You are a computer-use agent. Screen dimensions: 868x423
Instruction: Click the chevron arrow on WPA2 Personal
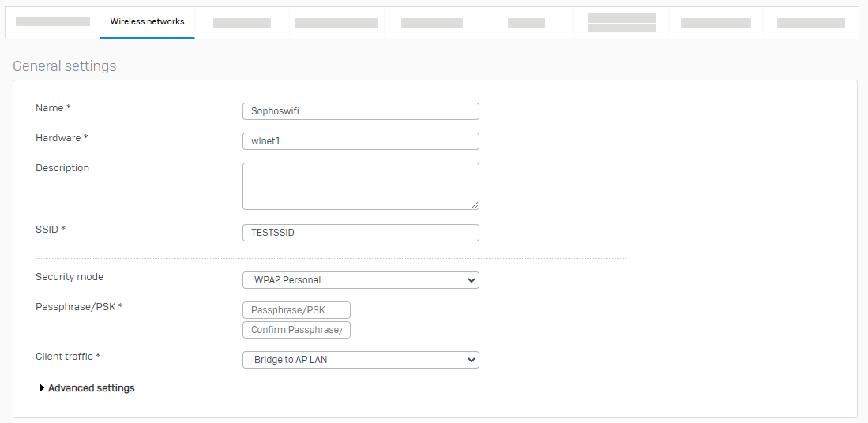pos(472,280)
